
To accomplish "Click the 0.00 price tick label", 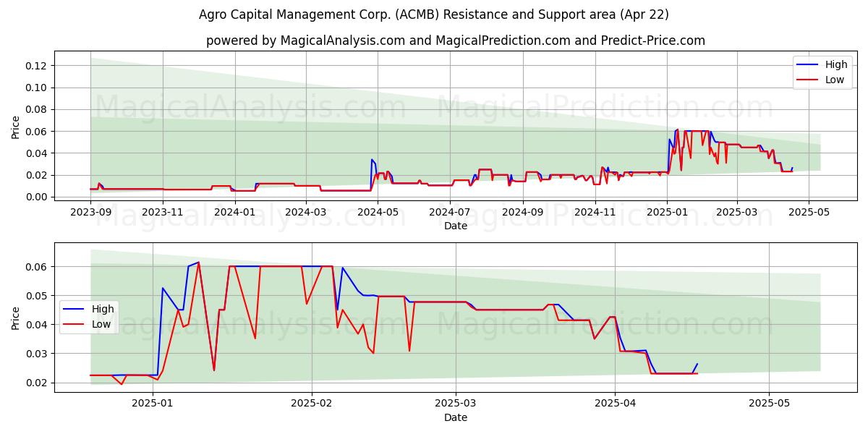I will click(x=37, y=197).
